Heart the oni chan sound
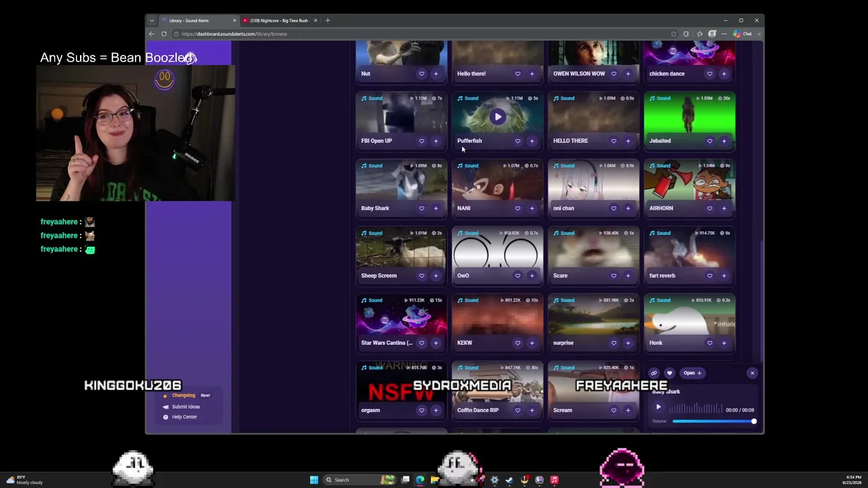The image size is (868, 488). [614, 208]
